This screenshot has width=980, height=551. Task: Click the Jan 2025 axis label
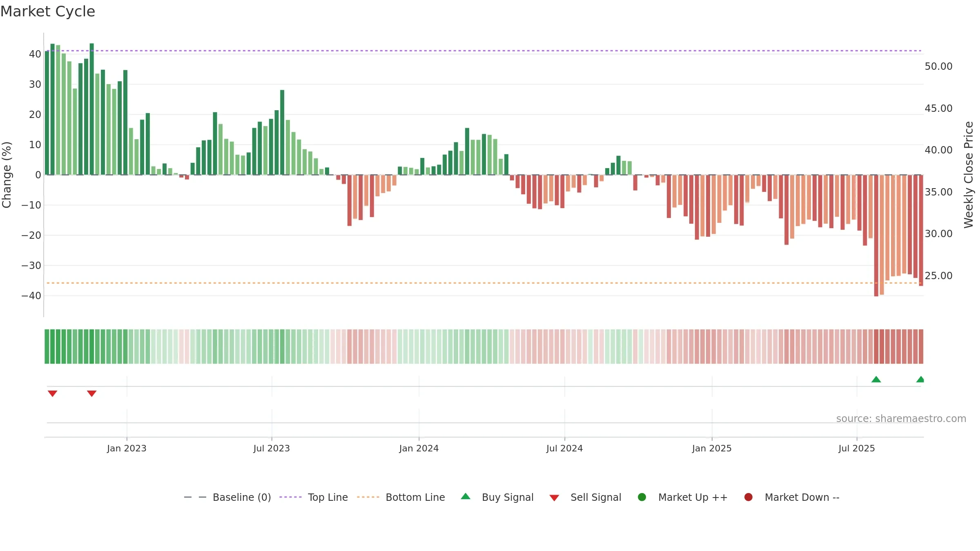point(712,449)
